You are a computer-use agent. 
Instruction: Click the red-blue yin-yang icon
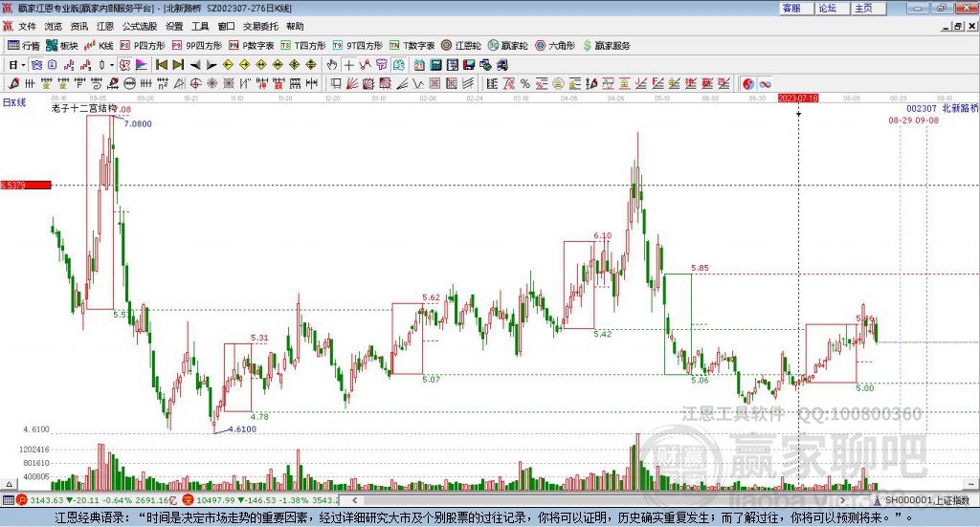point(748,83)
